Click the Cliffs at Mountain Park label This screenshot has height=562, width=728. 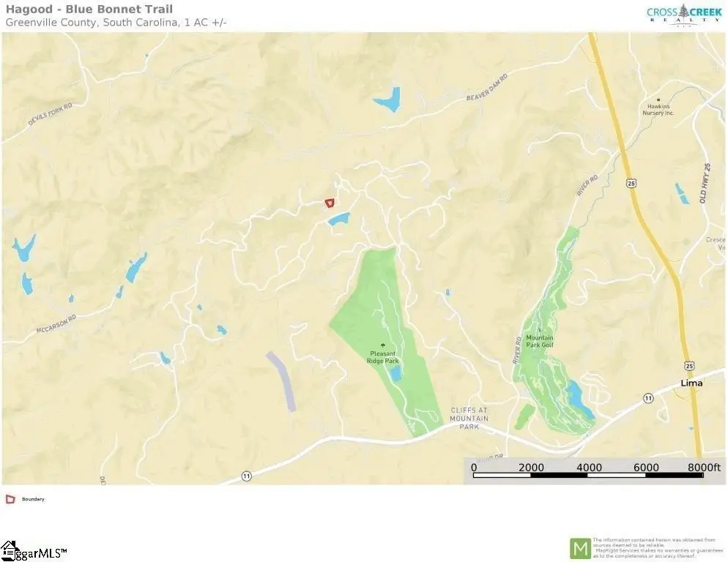click(x=469, y=418)
